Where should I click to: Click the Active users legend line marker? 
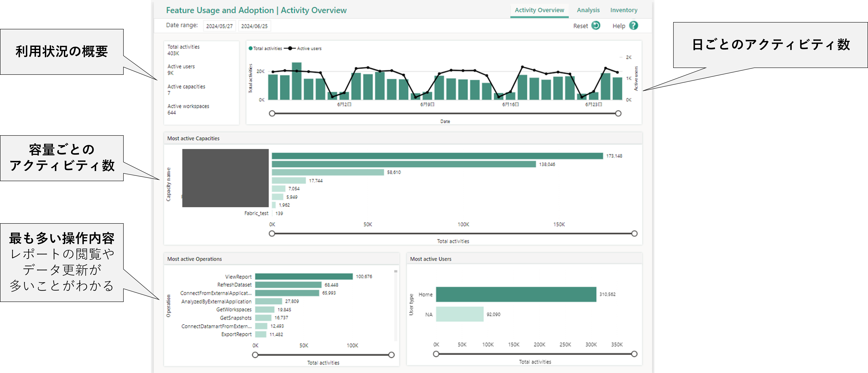click(x=290, y=49)
